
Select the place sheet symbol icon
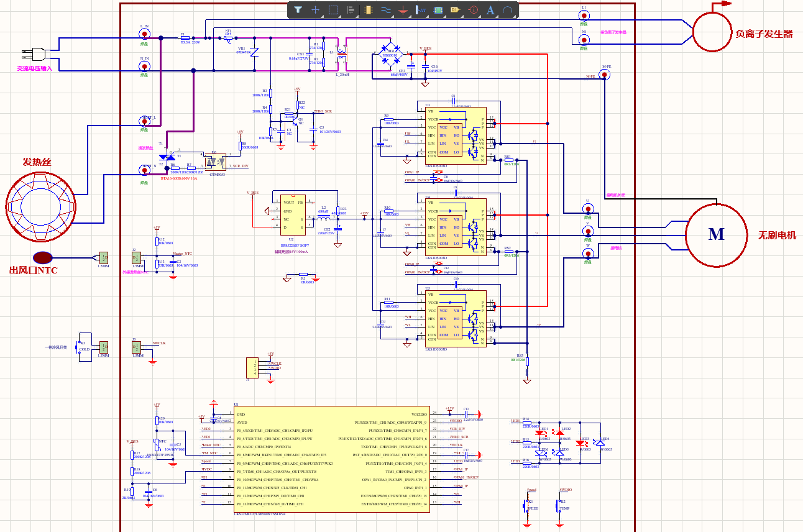(438, 10)
